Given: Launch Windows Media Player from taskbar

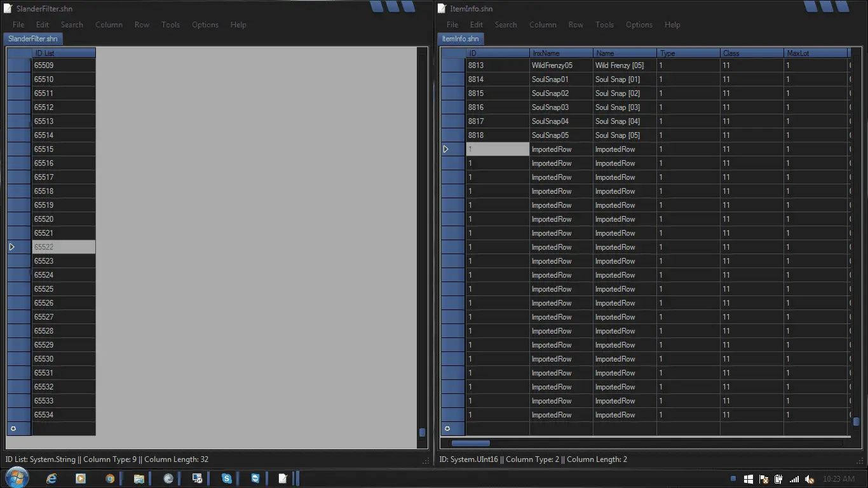Looking at the screenshot, I should 81,478.
